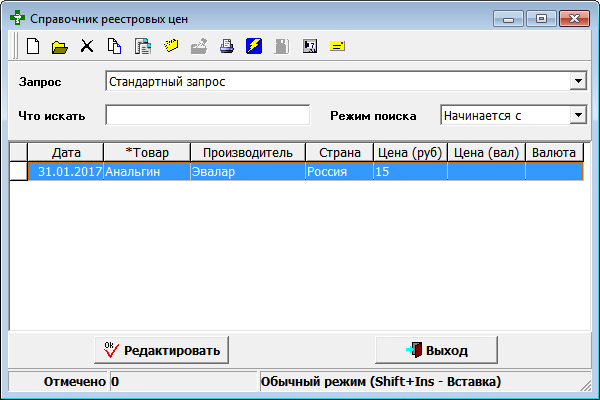Close the Справочник реестровых цен window
This screenshot has width=600, height=400.
pos(574,18)
